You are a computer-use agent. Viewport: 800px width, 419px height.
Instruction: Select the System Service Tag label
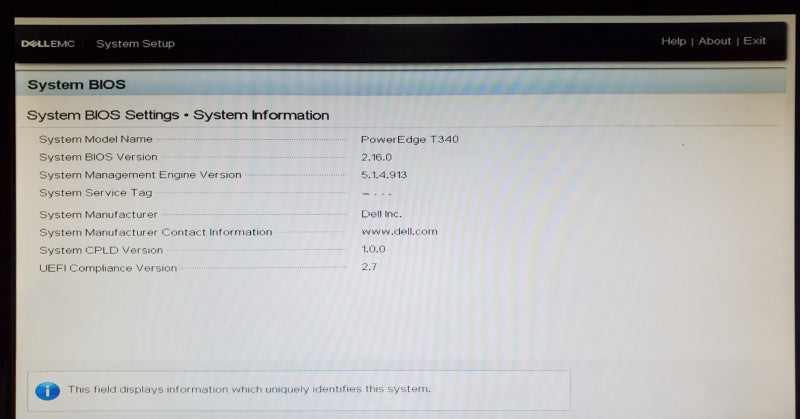click(95, 192)
